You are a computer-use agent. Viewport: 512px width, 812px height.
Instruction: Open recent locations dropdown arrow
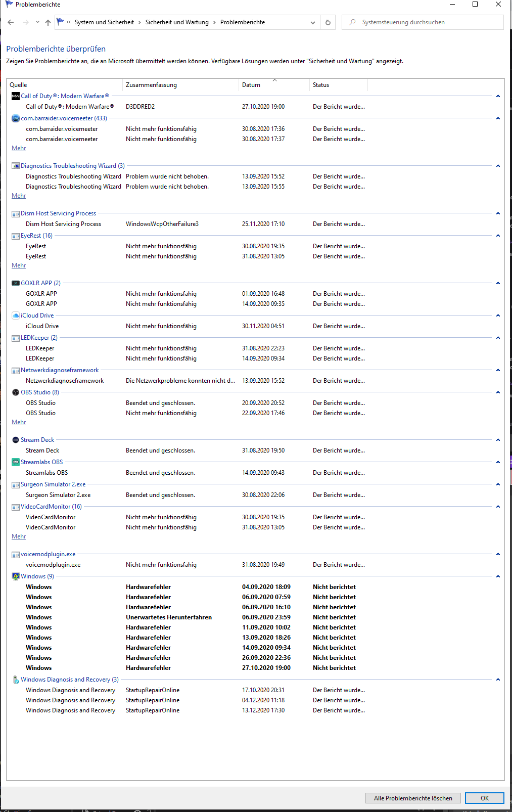(37, 22)
